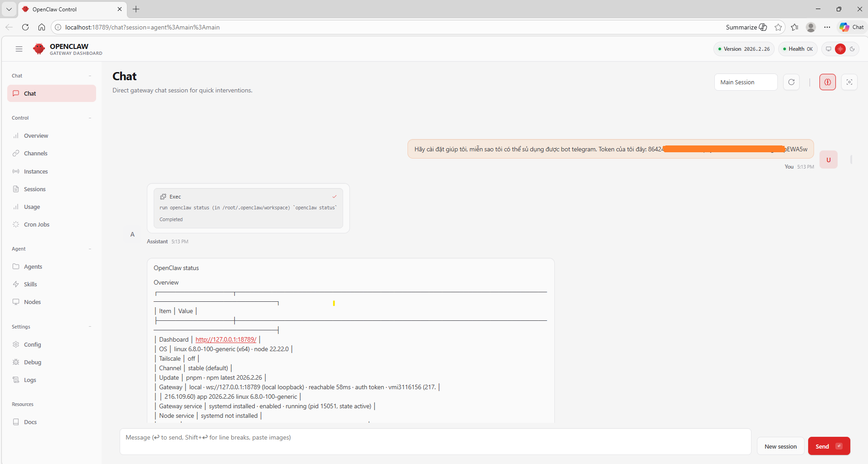Image resolution: width=868 pixels, height=464 pixels.
Task: Toggle the sidebar hamburger menu
Action: [x=19, y=49]
